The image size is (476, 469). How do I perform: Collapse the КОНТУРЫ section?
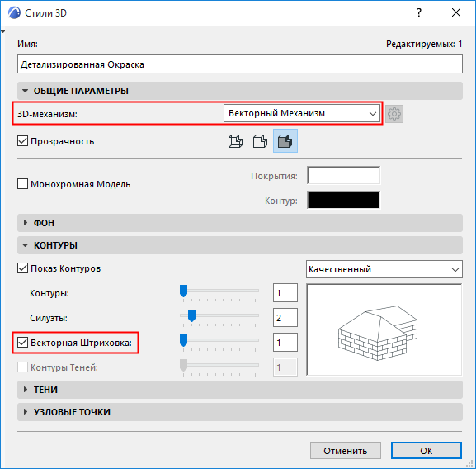point(240,245)
